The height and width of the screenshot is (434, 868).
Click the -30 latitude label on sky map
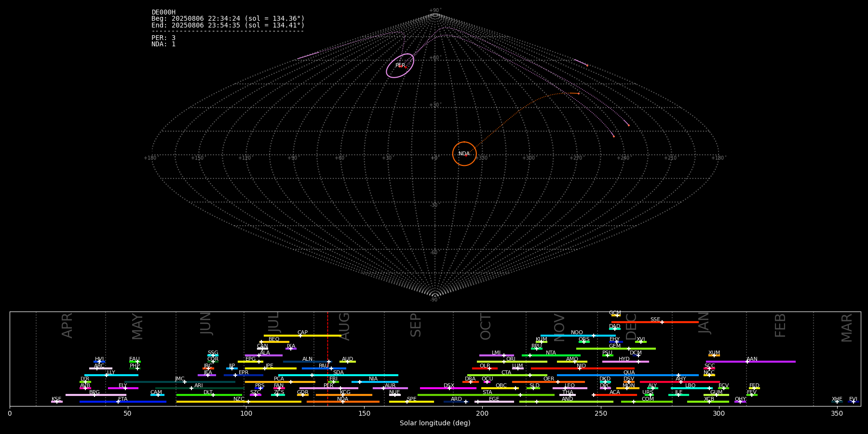click(434, 205)
